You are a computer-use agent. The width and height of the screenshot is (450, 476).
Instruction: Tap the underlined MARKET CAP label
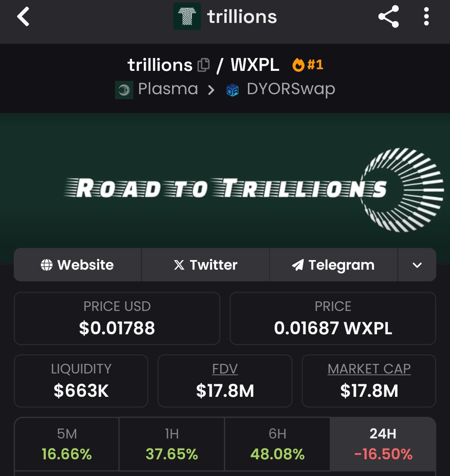click(369, 369)
